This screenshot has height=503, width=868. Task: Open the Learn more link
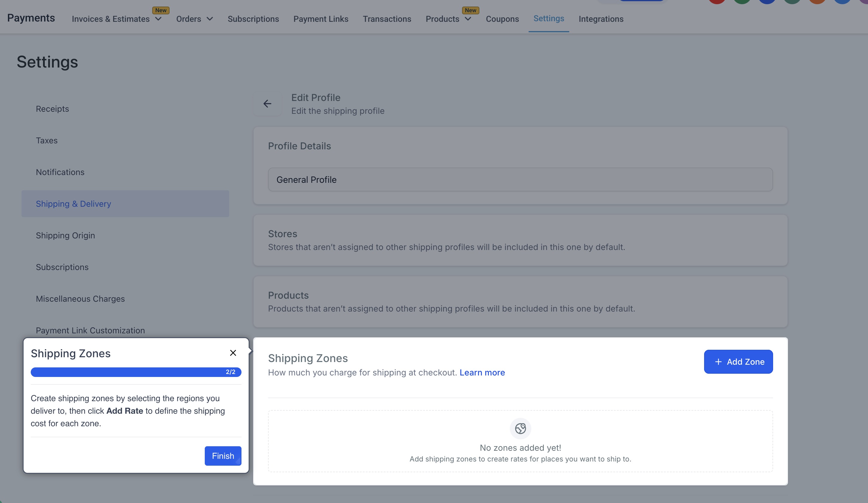click(482, 372)
